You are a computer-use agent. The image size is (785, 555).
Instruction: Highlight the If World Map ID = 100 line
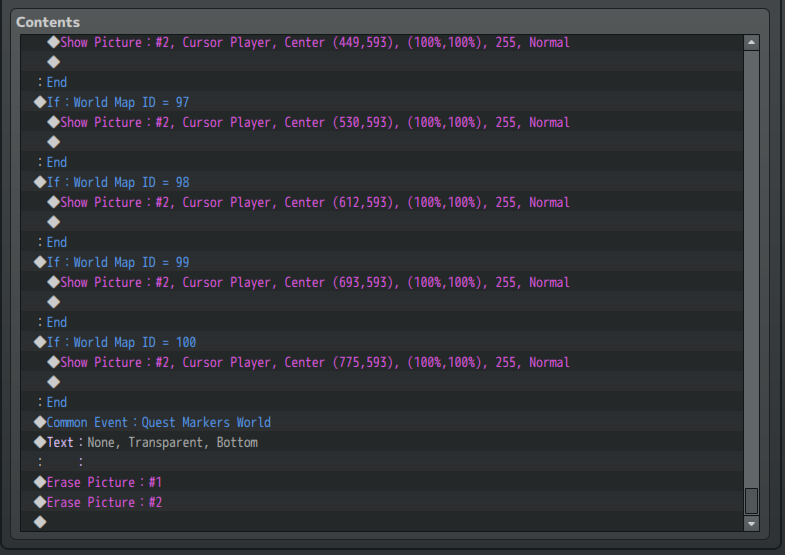point(122,342)
